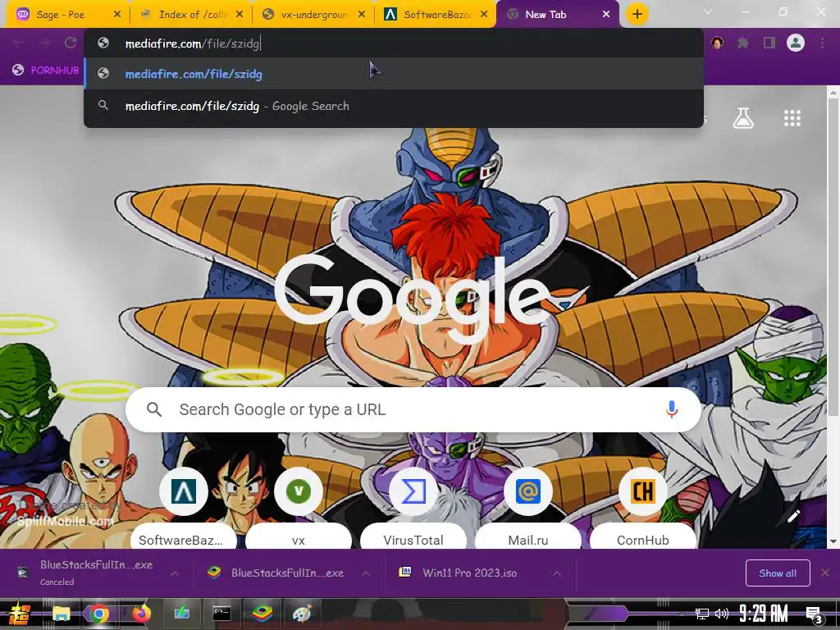
Task: Close the downloads bar
Action: (x=825, y=573)
